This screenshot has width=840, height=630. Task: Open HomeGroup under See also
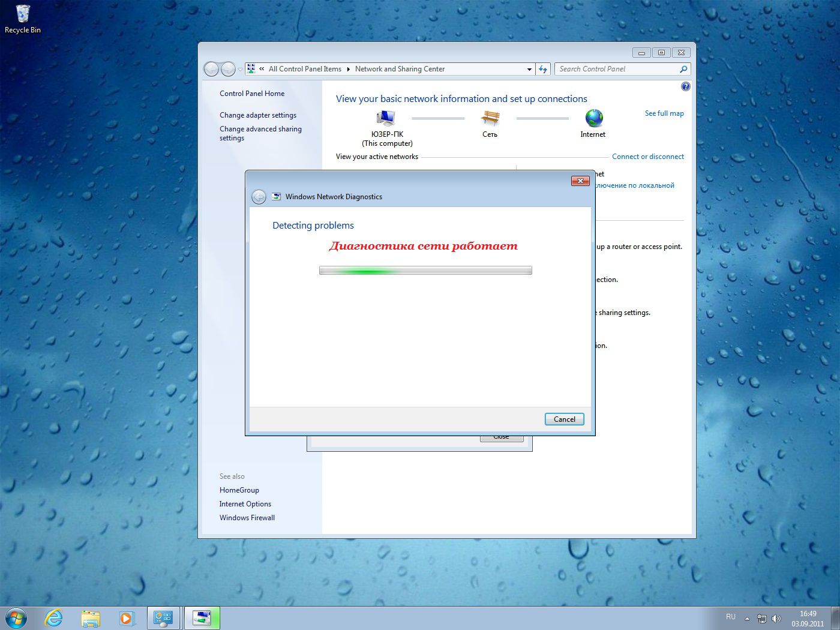tap(239, 490)
